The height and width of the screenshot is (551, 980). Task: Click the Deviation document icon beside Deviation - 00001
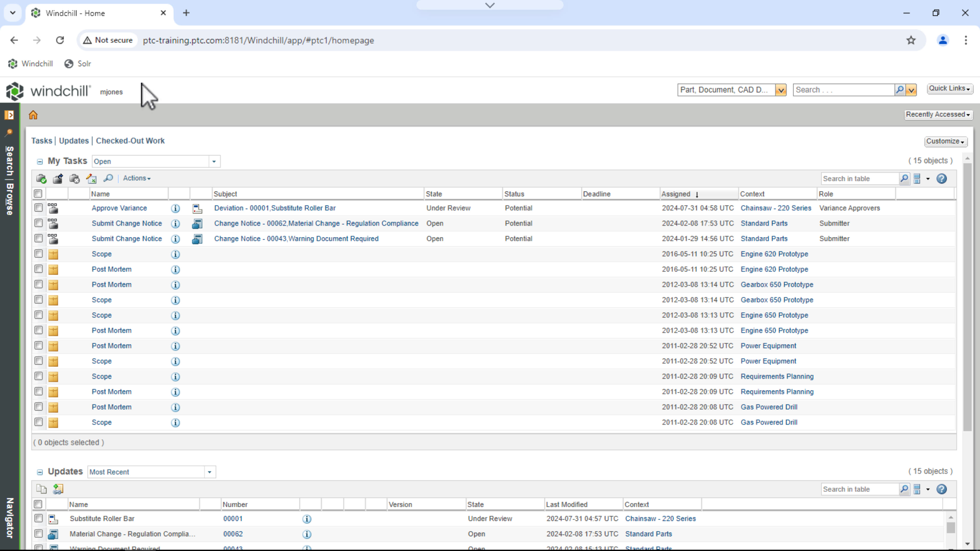[197, 208]
